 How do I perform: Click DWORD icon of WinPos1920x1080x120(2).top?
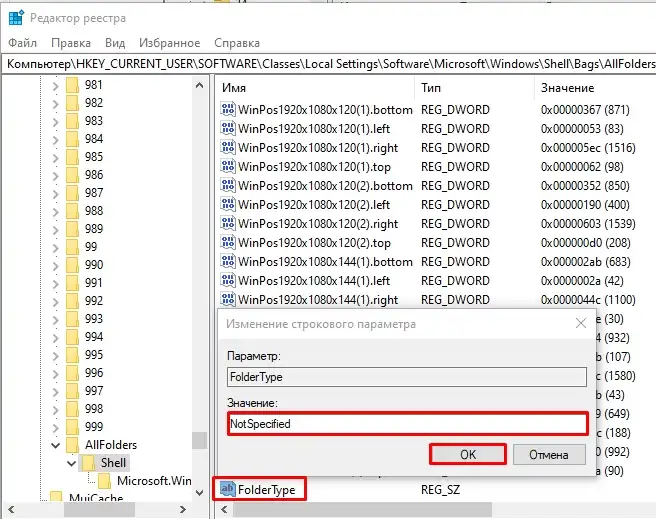point(228,242)
